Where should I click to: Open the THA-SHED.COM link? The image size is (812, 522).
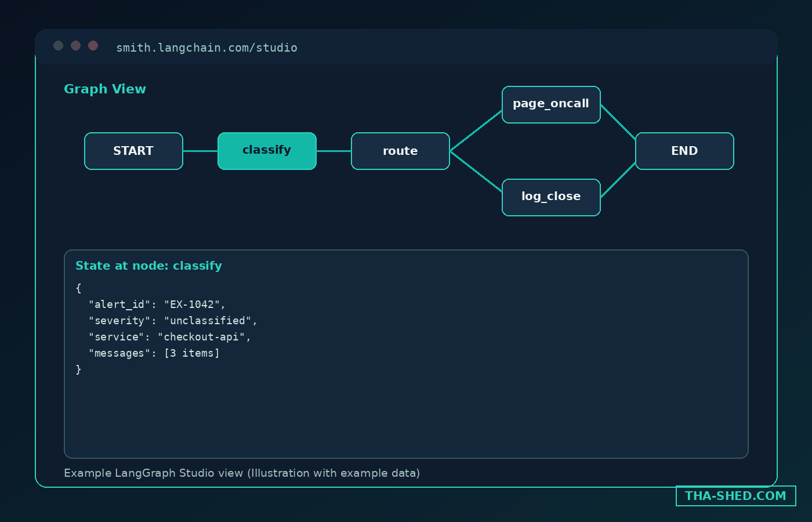coord(735,496)
